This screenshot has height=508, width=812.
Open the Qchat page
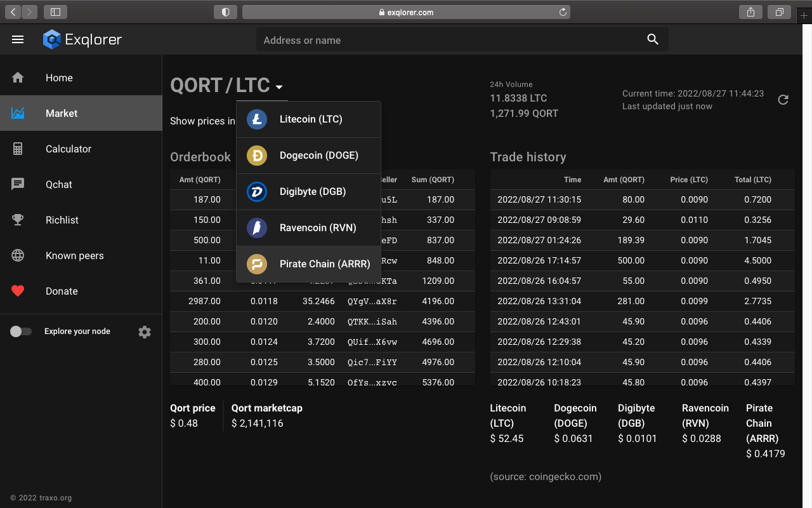click(x=81, y=184)
